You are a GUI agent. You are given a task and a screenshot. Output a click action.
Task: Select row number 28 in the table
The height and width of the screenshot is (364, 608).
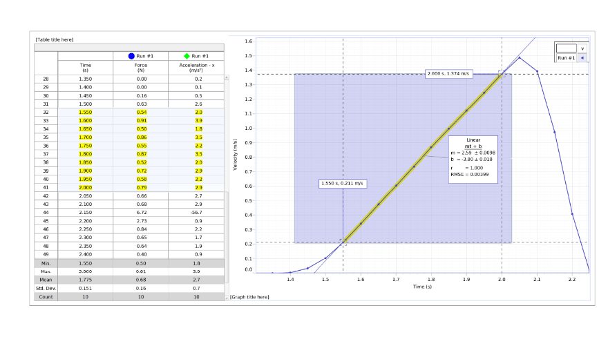coord(46,79)
